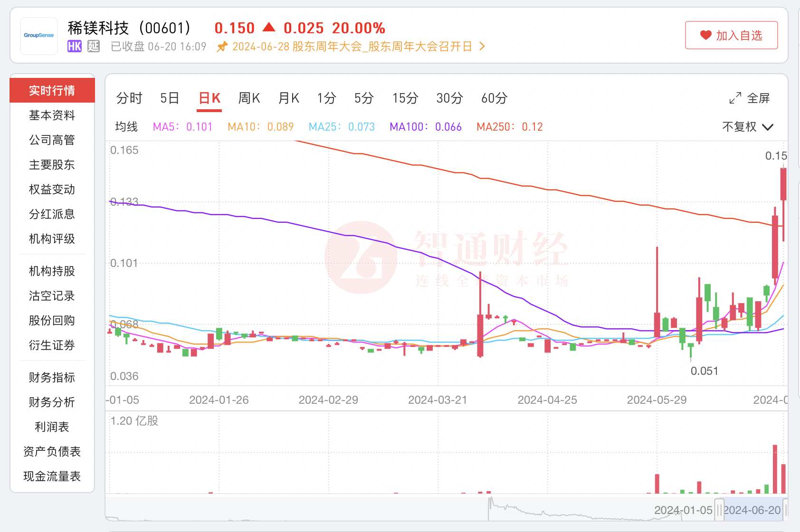Screen dimensions: 800x532
Task: Open 沽空记录 in the sidebar
Action: tap(52, 296)
